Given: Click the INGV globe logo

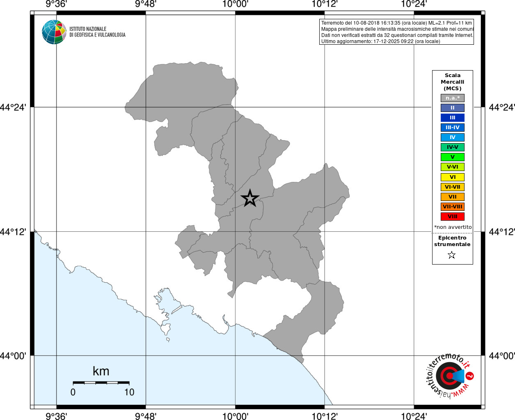Looking at the screenshot, I should coord(54,32).
